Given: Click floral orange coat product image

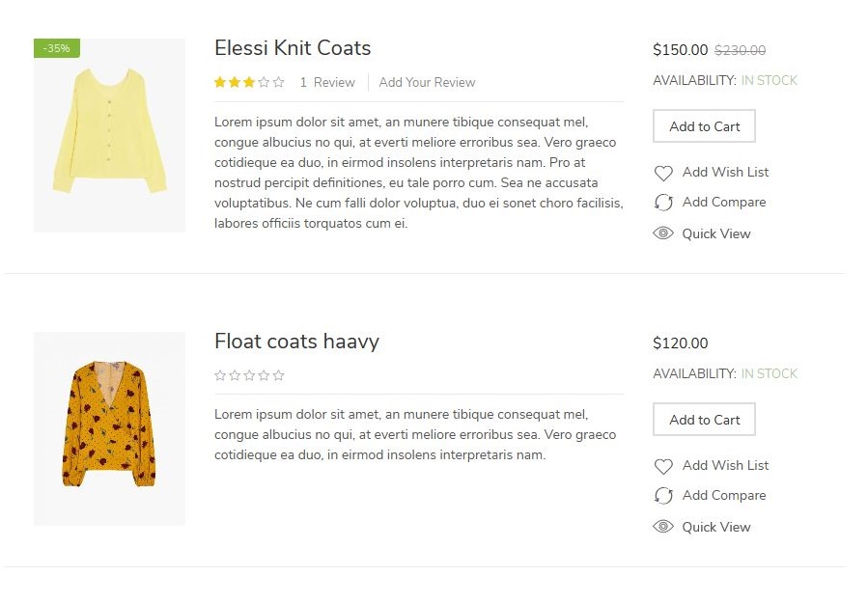Looking at the screenshot, I should pos(109,428).
